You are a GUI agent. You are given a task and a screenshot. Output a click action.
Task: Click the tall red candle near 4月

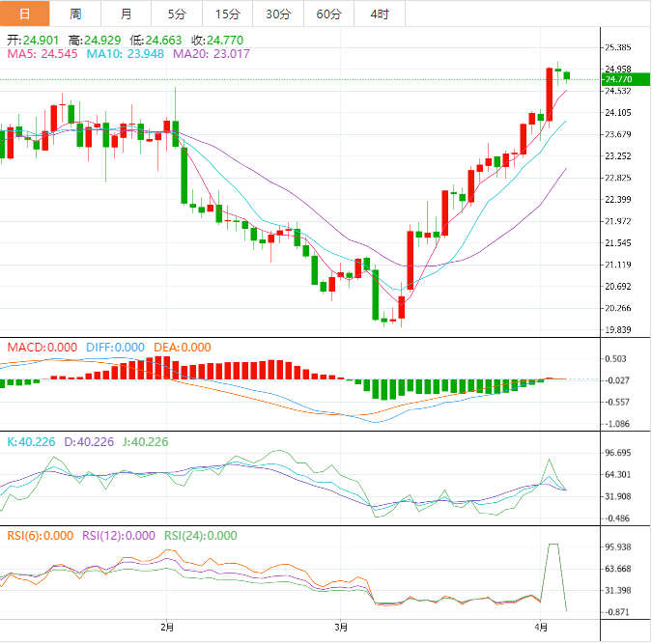point(550,95)
